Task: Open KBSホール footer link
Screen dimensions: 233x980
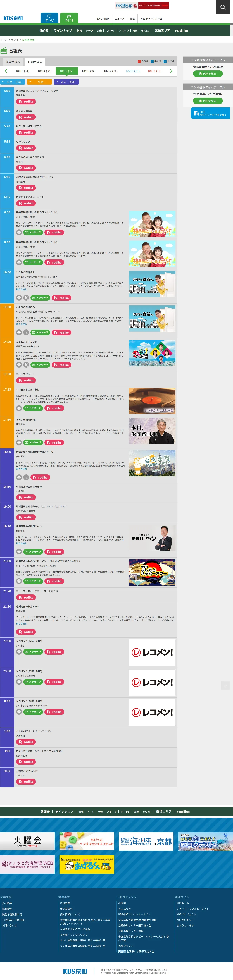Action: coord(182,903)
